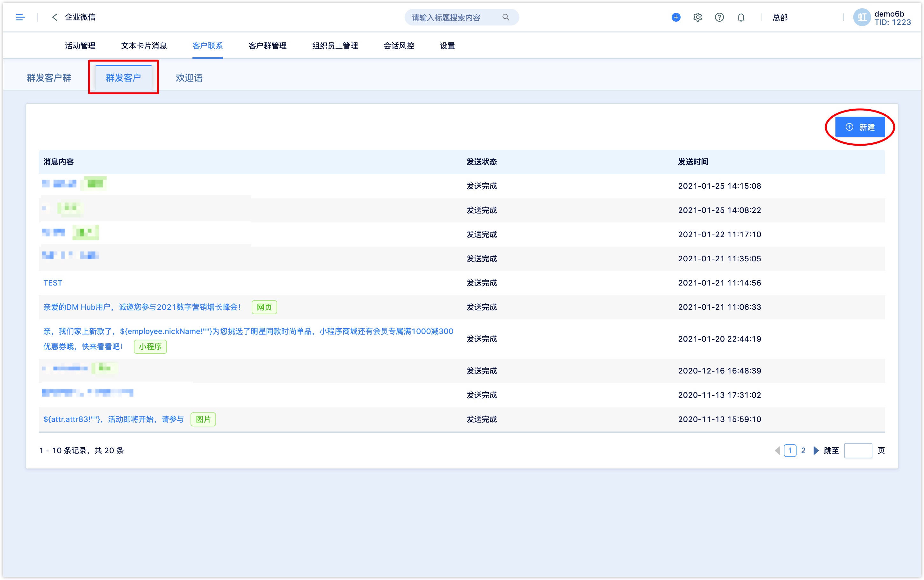The image size is (924, 580).
Task: Click send time 2021-01-25 14:08:22
Action: tap(720, 210)
